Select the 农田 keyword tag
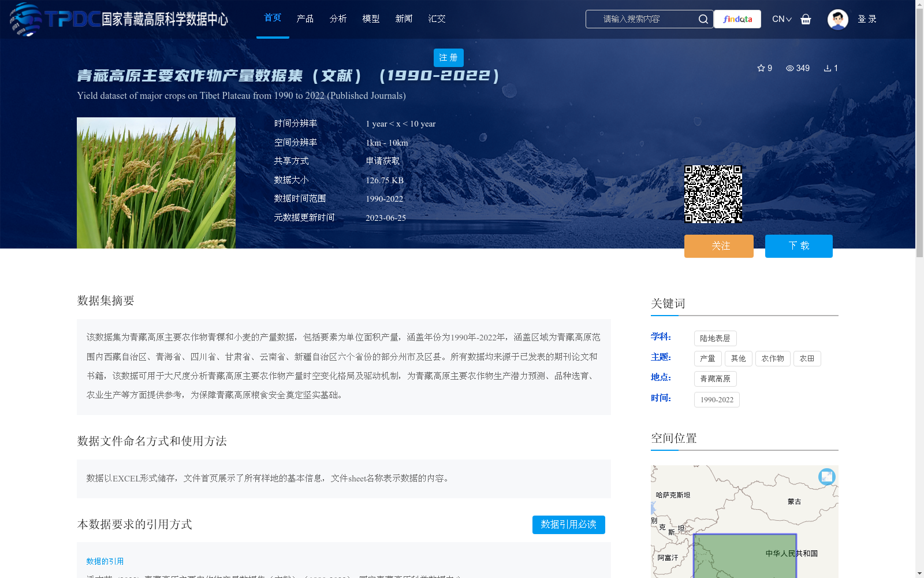The image size is (924, 578). coord(807,358)
